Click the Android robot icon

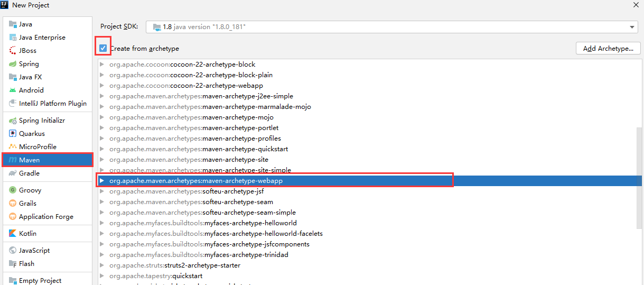click(x=13, y=90)
